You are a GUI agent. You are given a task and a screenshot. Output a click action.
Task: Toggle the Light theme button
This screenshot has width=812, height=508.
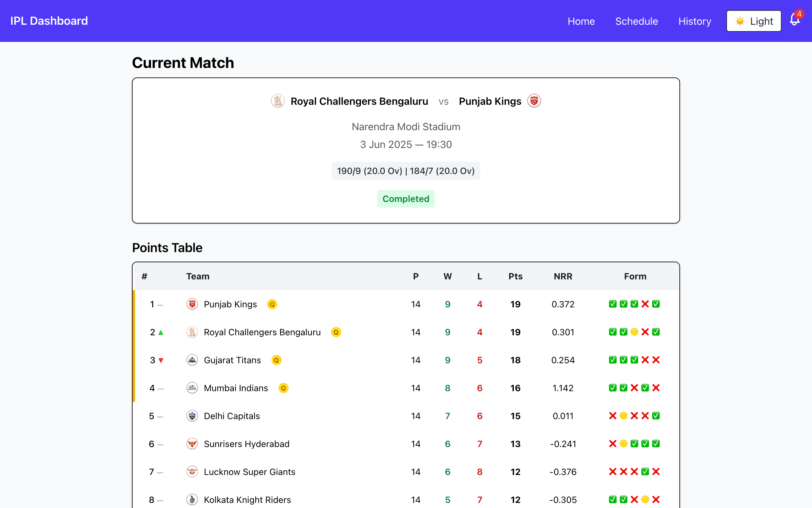(x=754, y=21)
